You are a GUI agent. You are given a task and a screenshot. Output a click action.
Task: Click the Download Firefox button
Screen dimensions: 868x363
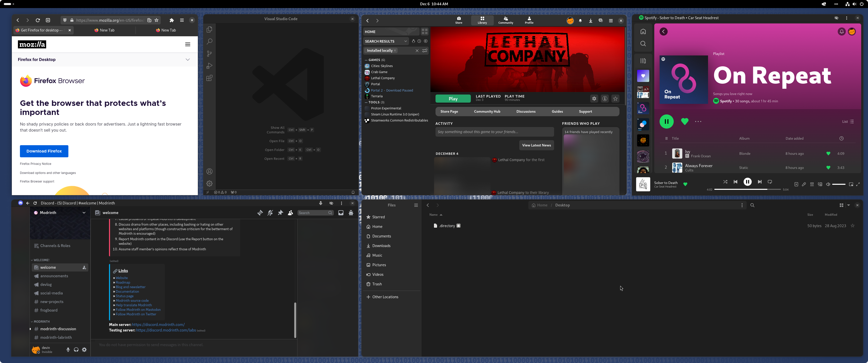pos(44,151)
